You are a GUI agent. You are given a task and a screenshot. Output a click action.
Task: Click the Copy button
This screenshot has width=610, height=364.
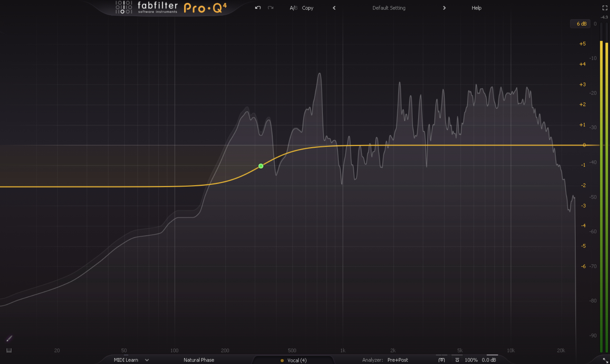coord(308,8)
